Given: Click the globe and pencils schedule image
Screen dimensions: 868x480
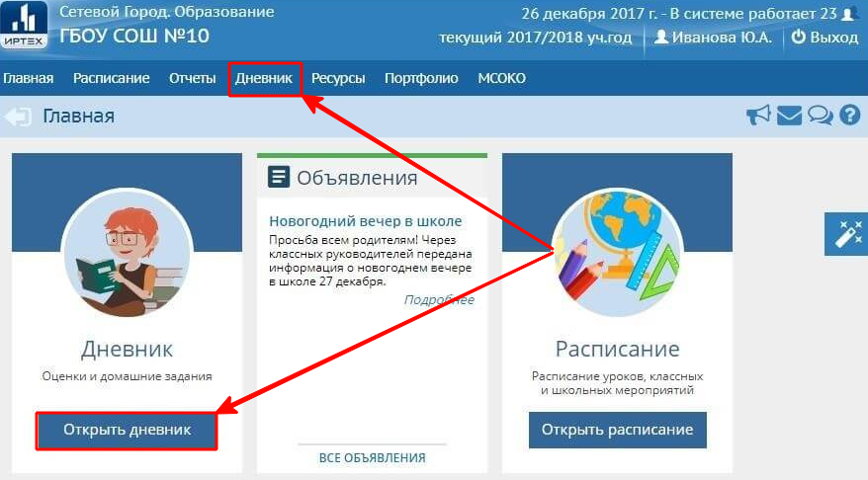Looking at the screenshot, I should (617, 252).
